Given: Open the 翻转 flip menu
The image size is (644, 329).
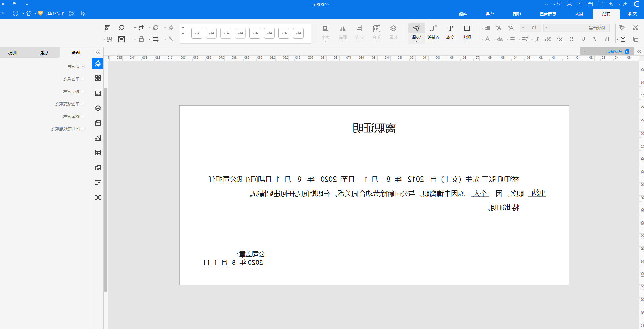Looking at the screenshot, I should click(343, 33).
